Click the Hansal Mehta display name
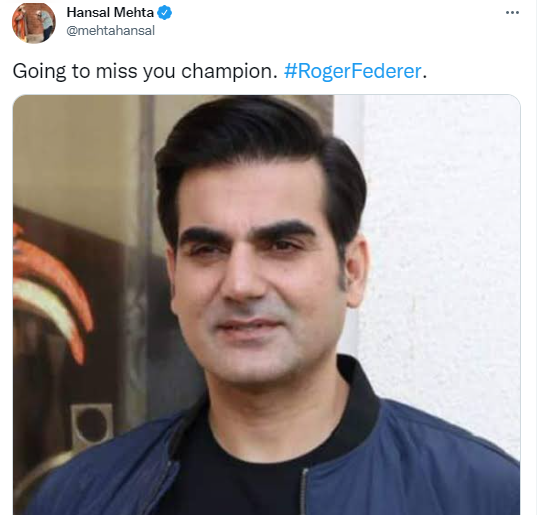The width and height of the screenshot is (539, 515). [110, 13]
